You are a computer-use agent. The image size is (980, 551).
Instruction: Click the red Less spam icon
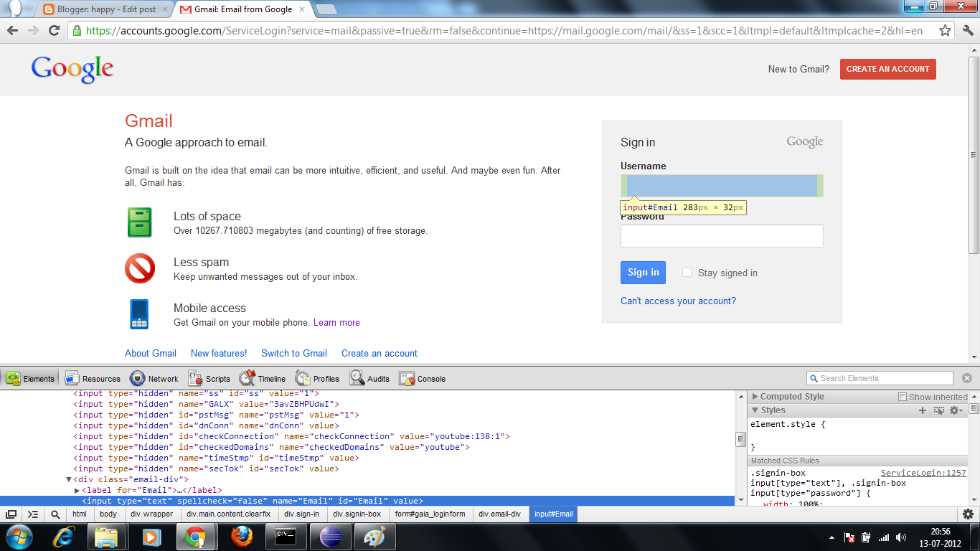(x=140, y=269)
